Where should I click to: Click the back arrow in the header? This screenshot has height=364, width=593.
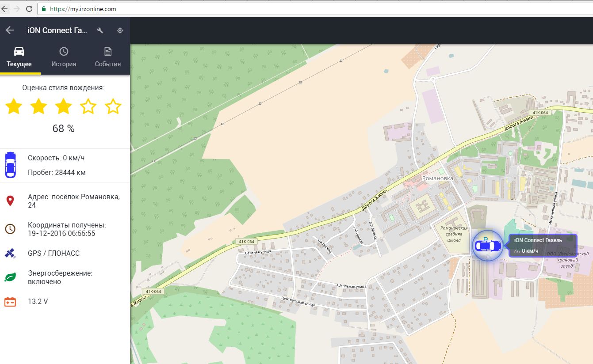pyautogui.click(x=10, y=30)
